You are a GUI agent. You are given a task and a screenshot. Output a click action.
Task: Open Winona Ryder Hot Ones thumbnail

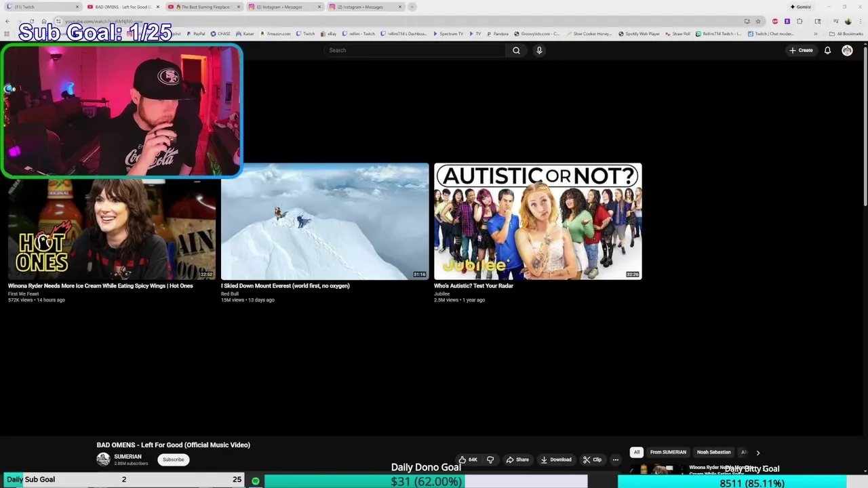pyautogui.click(x=112, y=222)
